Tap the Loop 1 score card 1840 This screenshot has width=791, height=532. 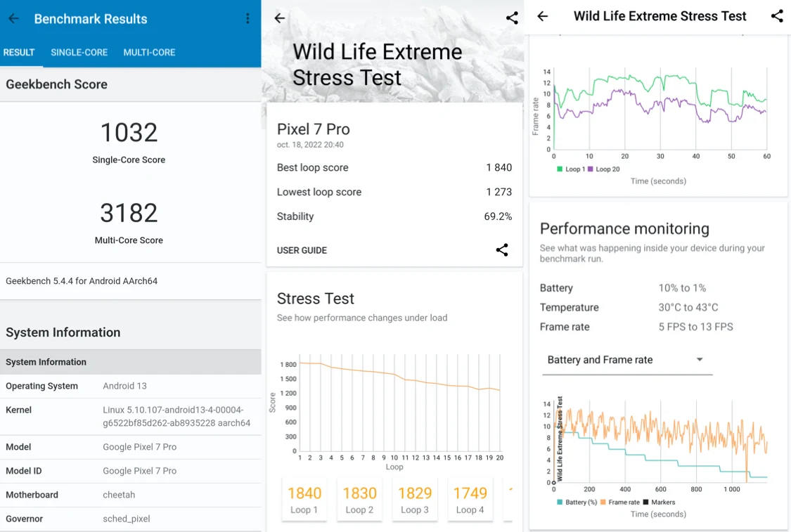pos(304,499)
